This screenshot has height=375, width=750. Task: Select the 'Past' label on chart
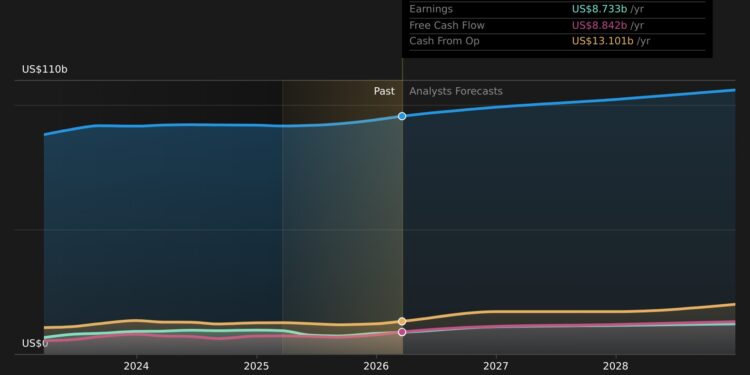[384, 91]
